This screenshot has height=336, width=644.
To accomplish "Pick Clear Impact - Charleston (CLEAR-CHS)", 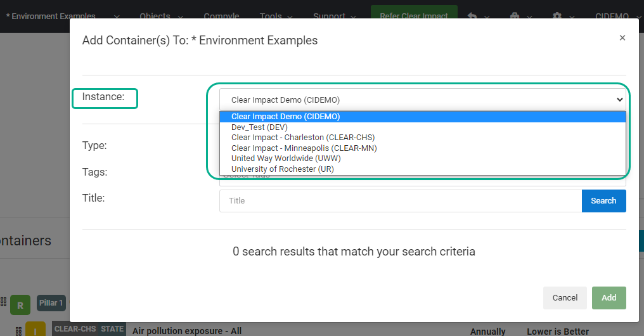I will coord(423,138).
